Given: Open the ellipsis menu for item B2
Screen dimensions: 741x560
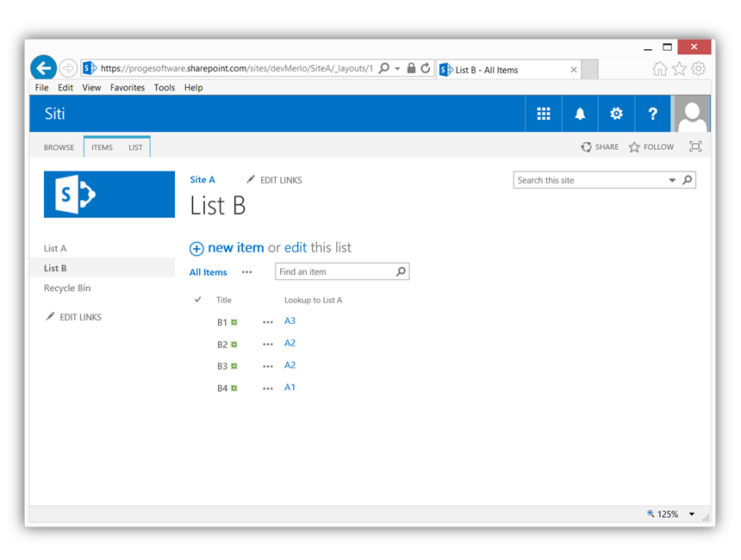Looking at the screenshot, I should [x=268, y=343].
